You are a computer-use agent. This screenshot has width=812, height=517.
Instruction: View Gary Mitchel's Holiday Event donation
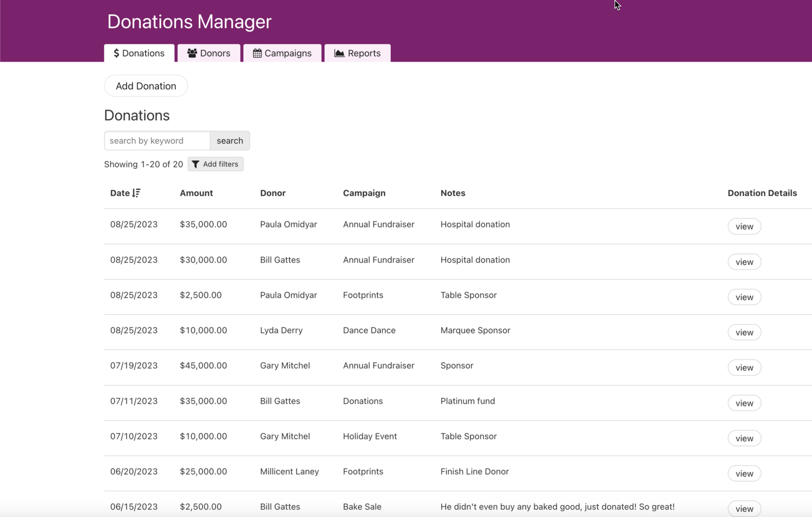(x=744, y=438)
